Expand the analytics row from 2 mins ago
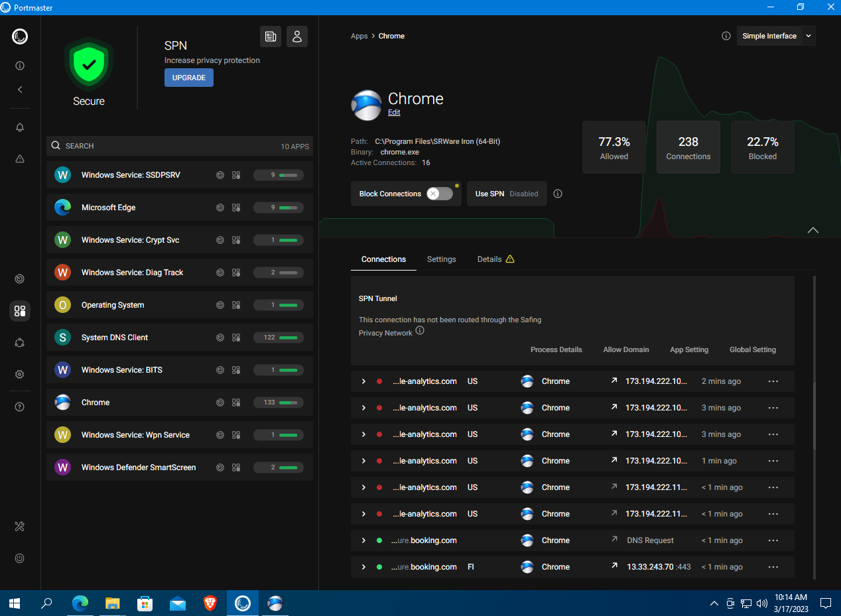Screen dimensions: 841x616 pyautogui.click(x=363, y=381)
